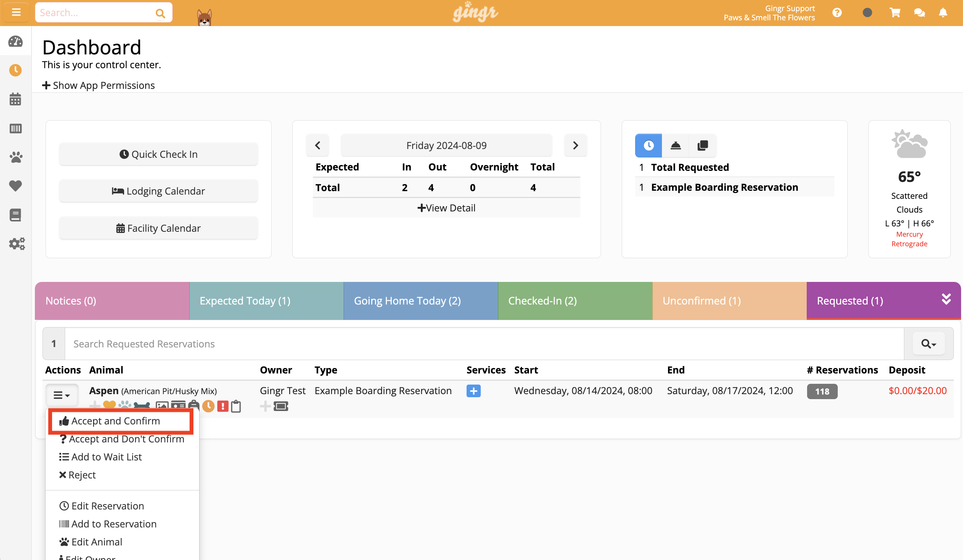Open Aspen's Actions dropdown button

pos(62,395)
